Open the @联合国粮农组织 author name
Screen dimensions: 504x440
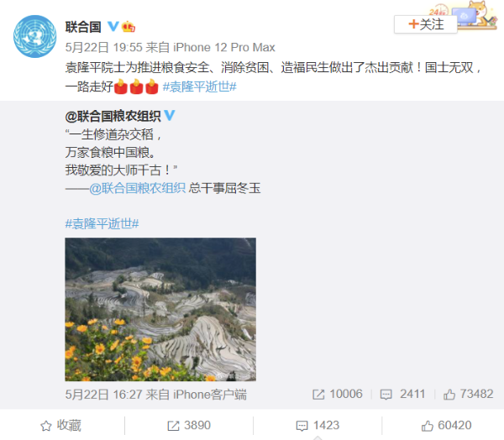[x=113, y=116]
